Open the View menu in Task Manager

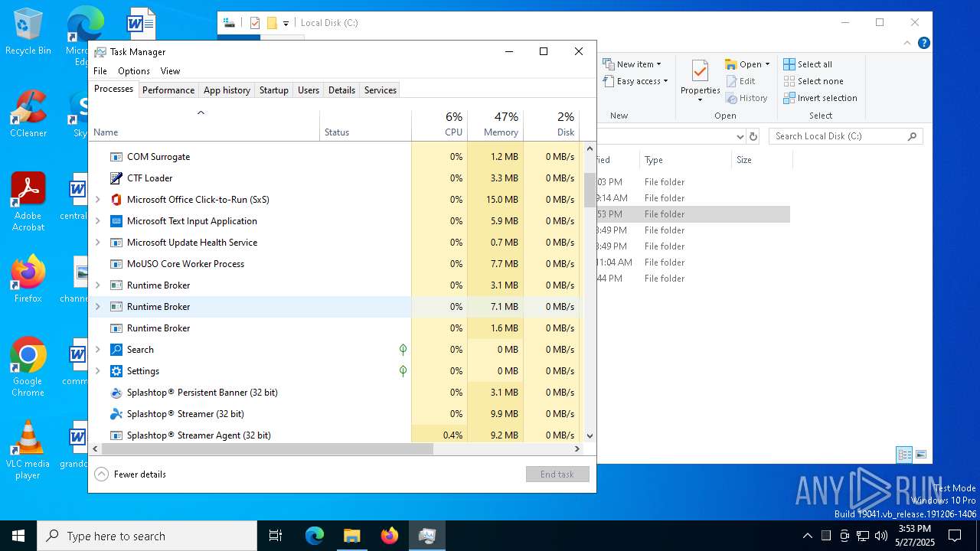click(170, 71)
